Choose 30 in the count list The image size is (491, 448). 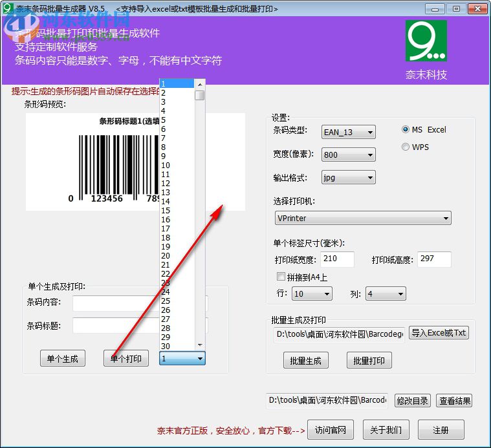177,346
